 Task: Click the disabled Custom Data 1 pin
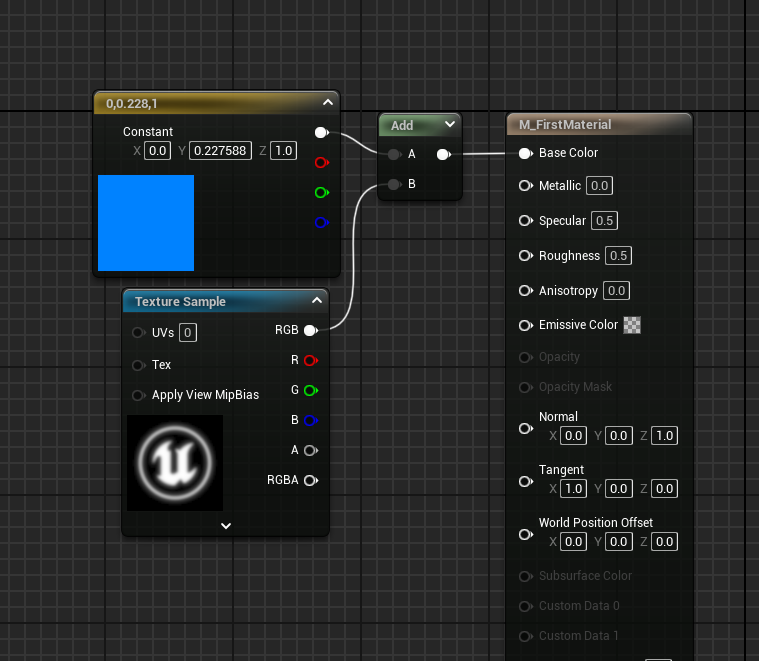coord(526,636)
